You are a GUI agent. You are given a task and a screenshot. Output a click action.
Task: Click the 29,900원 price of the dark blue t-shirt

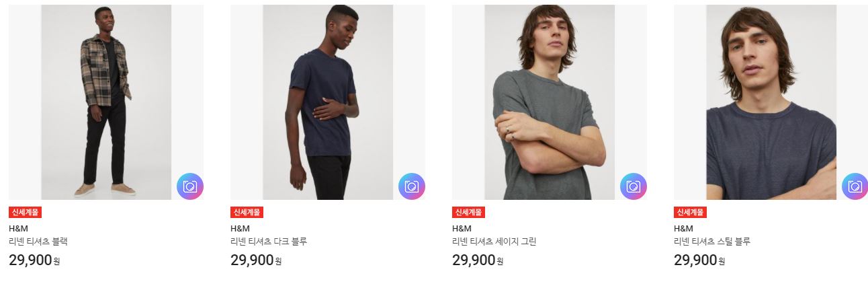click(256, 260)
